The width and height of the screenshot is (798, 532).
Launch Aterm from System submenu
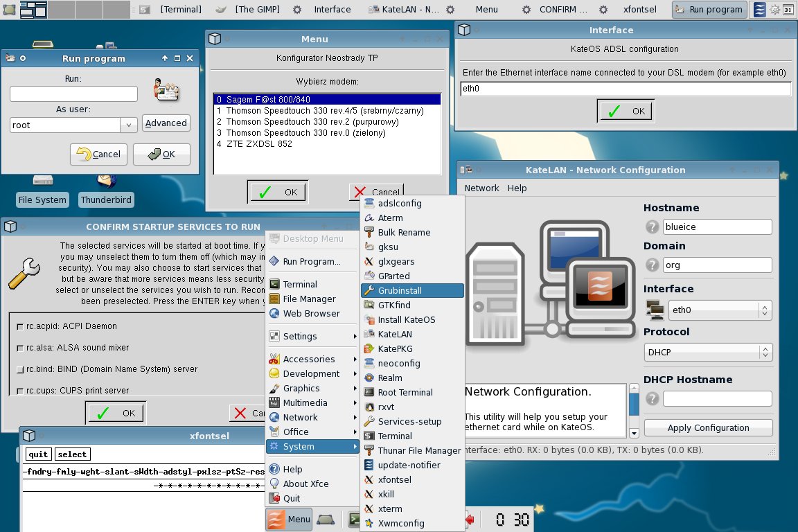[412, 218]
